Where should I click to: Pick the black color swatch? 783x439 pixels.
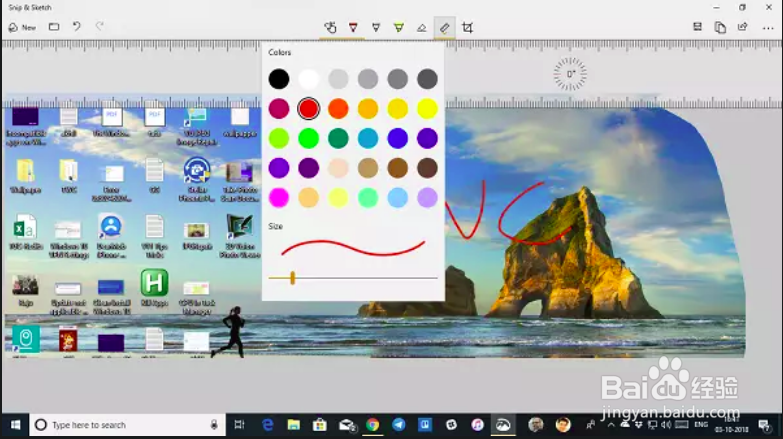279,79
